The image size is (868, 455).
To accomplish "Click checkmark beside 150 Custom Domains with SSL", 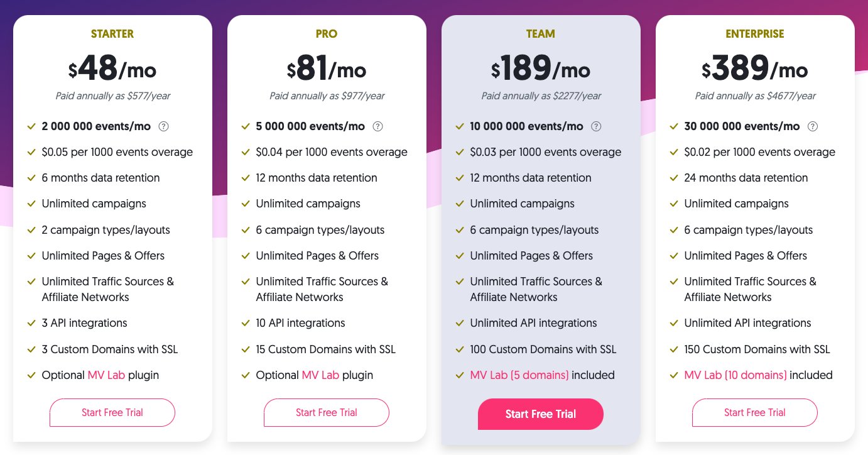I will [x=674, y=349].
